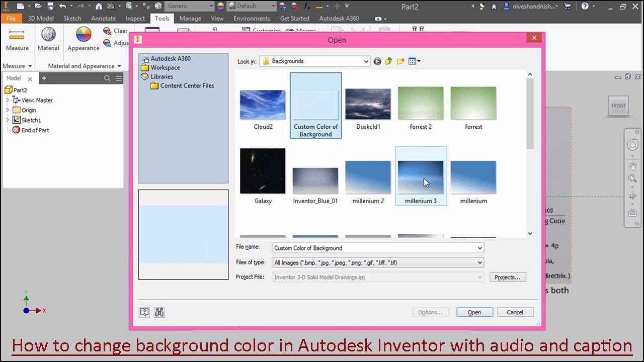Image resolution: width=644 pixels, height=362 pixels.
Task: Click the plus icon next to Model tab
Action: point(44,78)
